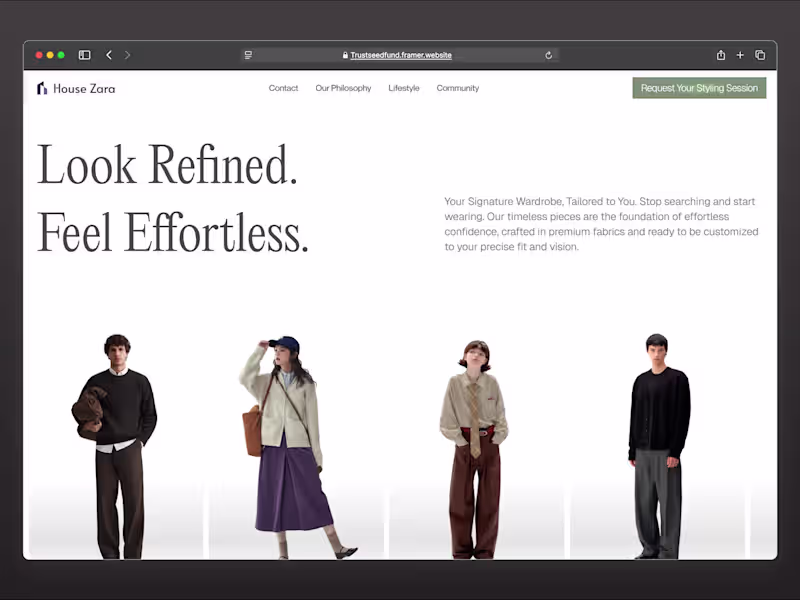Click the padlock in the address bar
The image size is (800, 600).
(x=343, y=55)
